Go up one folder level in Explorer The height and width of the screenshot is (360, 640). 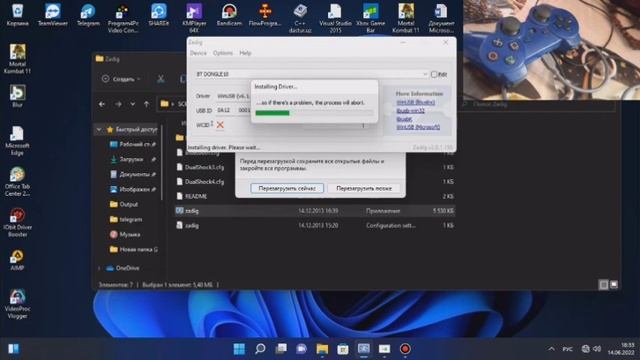pos(147,104)
